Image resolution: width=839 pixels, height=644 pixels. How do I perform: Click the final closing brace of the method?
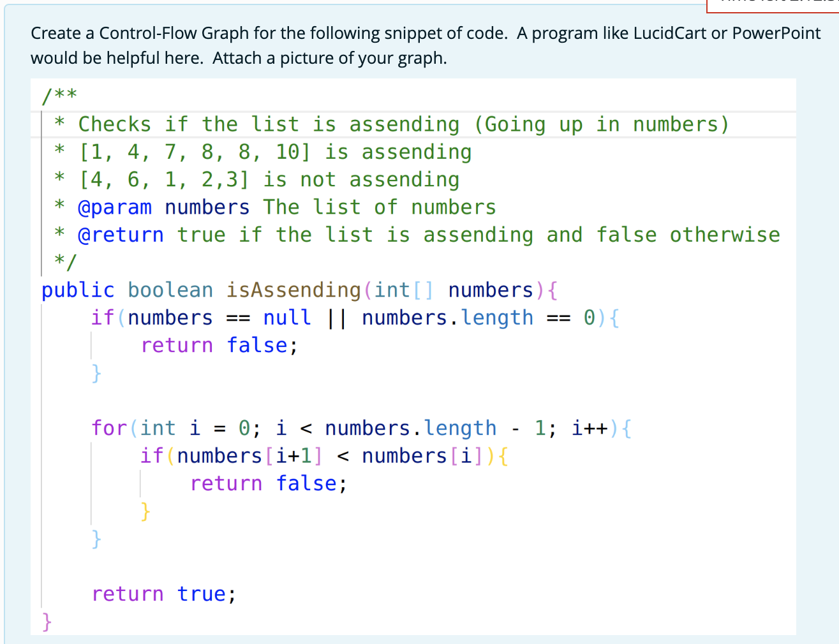click(x=46, y=621)
